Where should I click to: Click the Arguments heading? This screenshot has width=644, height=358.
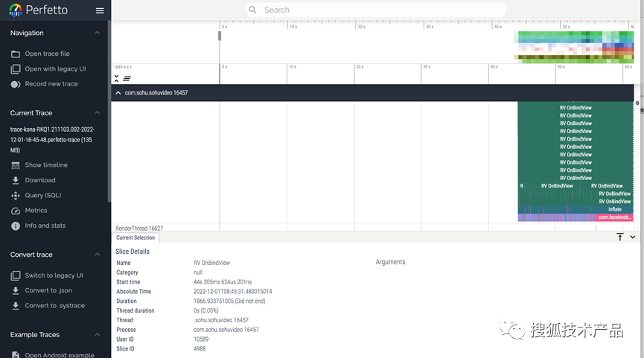click(x=390, y=262)
